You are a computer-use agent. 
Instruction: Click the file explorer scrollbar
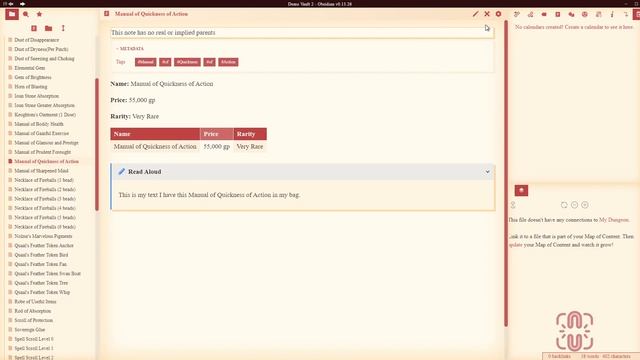97,144
